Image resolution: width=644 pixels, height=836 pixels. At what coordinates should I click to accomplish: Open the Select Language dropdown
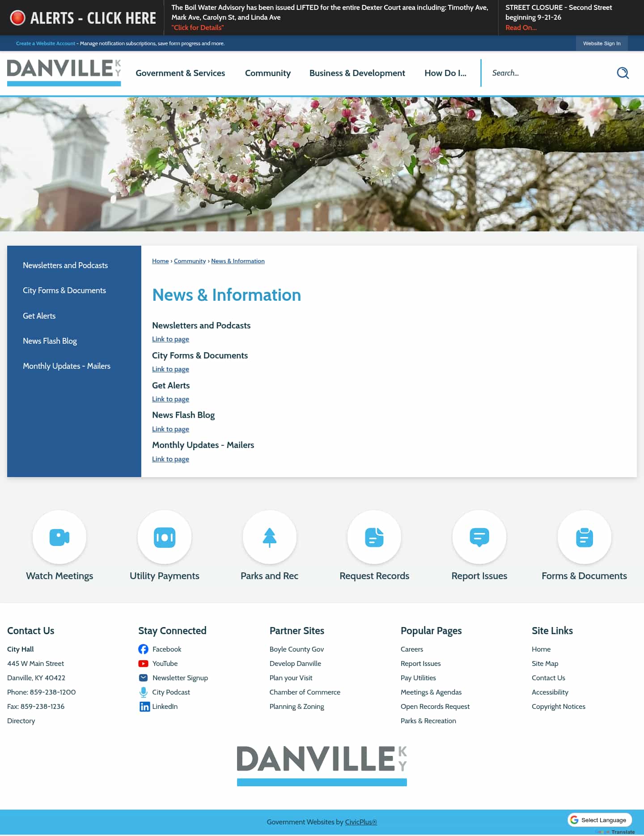[600, 820]
